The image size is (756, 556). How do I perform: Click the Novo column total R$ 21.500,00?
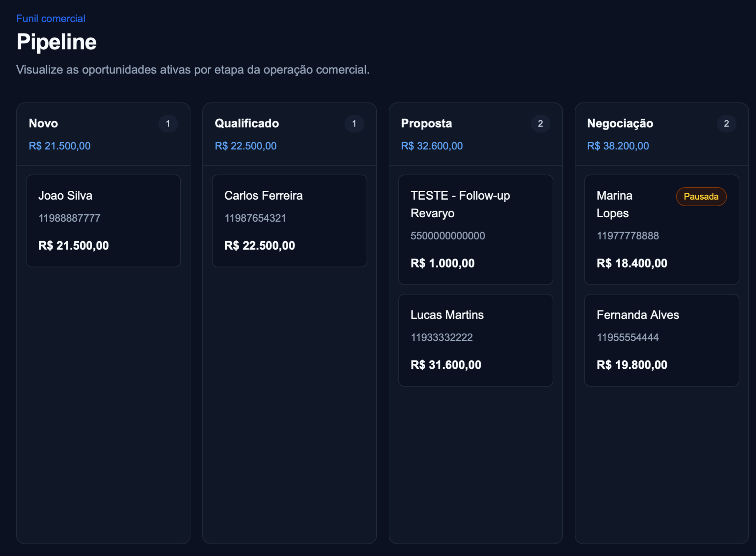pyautogui.click(x=60, y=146)
